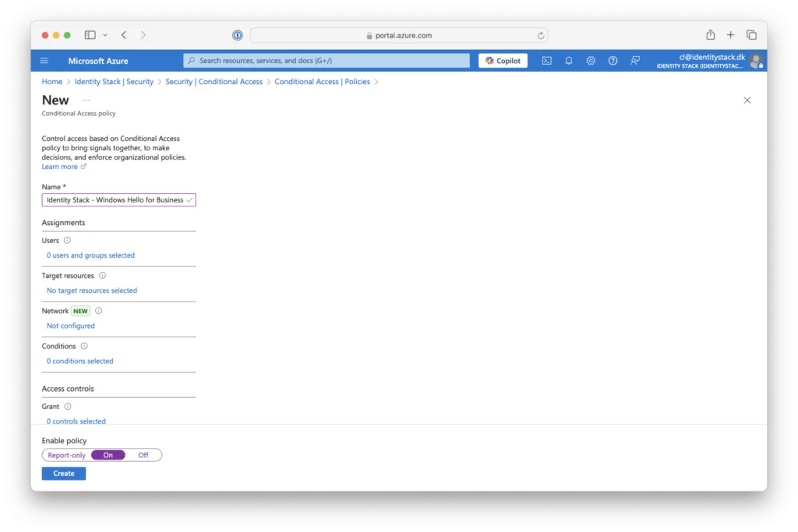Open a new Safari tab

coord(730,34)
